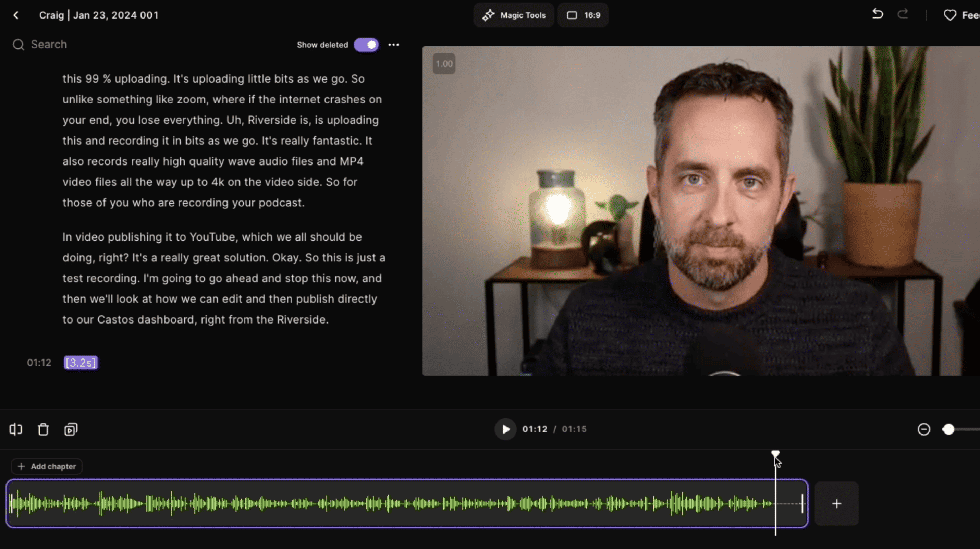Click the redo arrow
980x549 pixels.
click(903, 14)
